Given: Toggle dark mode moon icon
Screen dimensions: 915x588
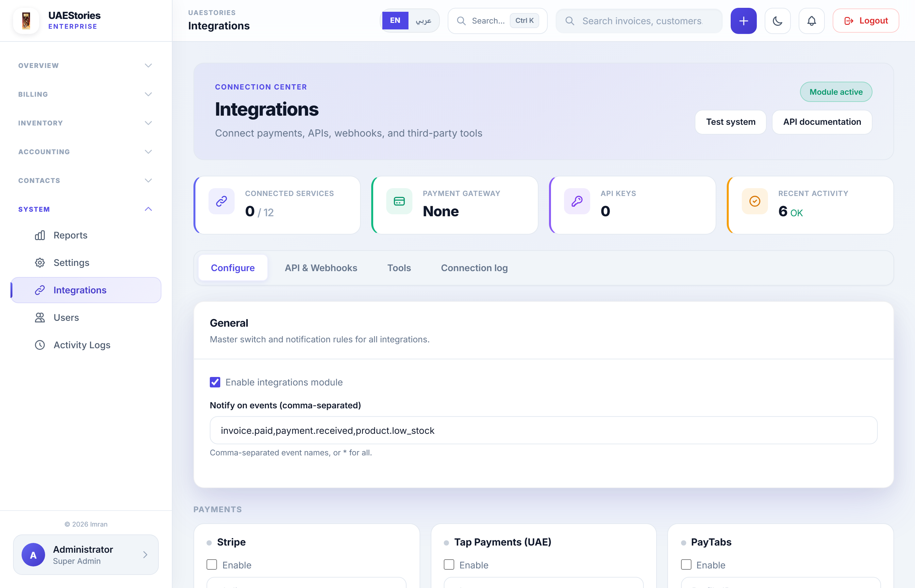Looking at the screenshot, I should pos(777,21).
